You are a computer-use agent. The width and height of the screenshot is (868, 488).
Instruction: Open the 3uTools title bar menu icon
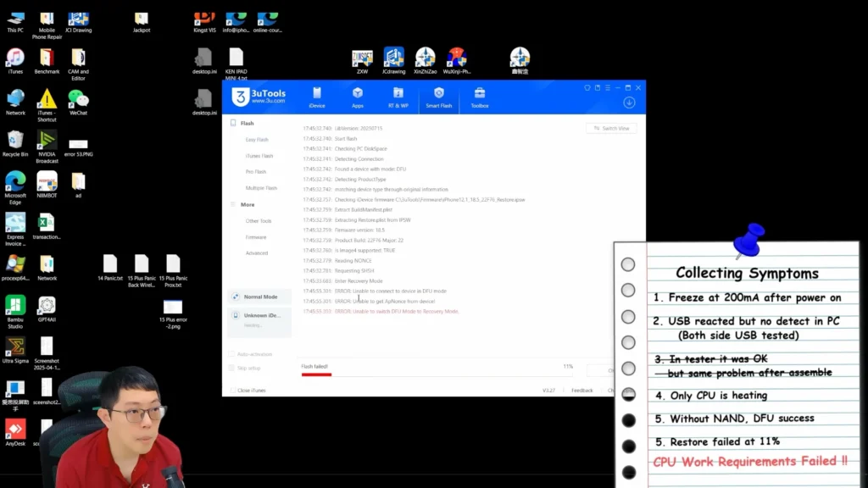point(607,87)
